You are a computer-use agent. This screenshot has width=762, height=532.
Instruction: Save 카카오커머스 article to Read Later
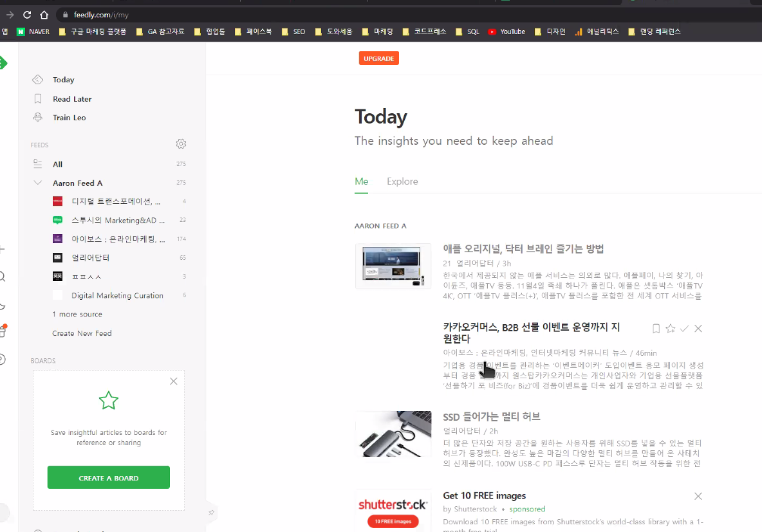(x=656, y=329)
